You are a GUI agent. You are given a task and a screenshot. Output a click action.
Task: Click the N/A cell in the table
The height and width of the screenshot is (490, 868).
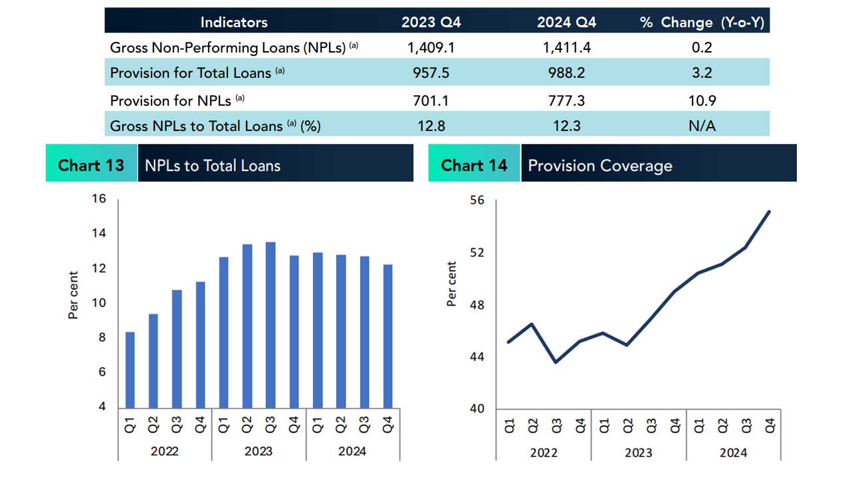(x=702, y=126)
